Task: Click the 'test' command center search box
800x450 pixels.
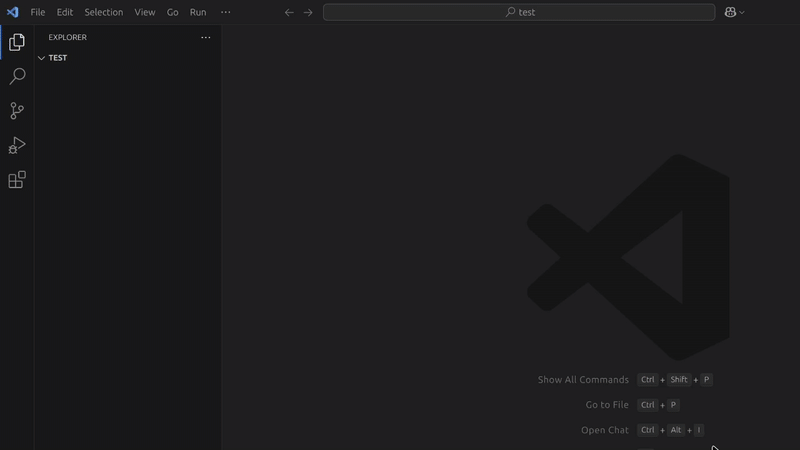Action: click(519, 12)
